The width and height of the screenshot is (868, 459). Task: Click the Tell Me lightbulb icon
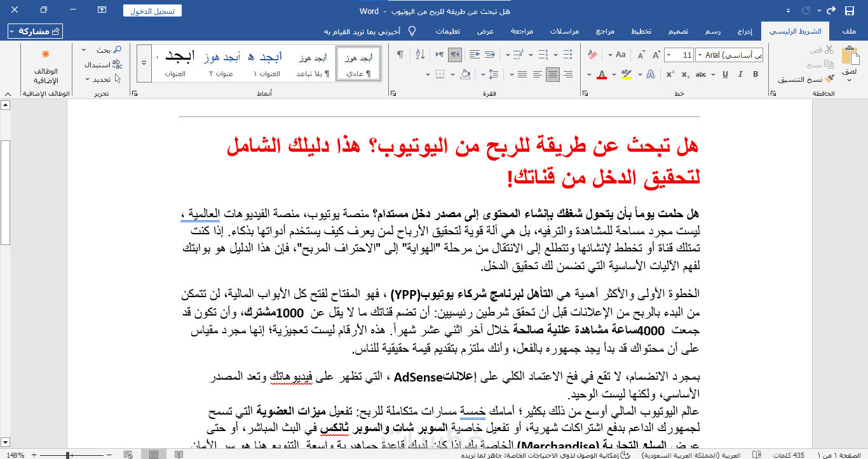(412, 31)
